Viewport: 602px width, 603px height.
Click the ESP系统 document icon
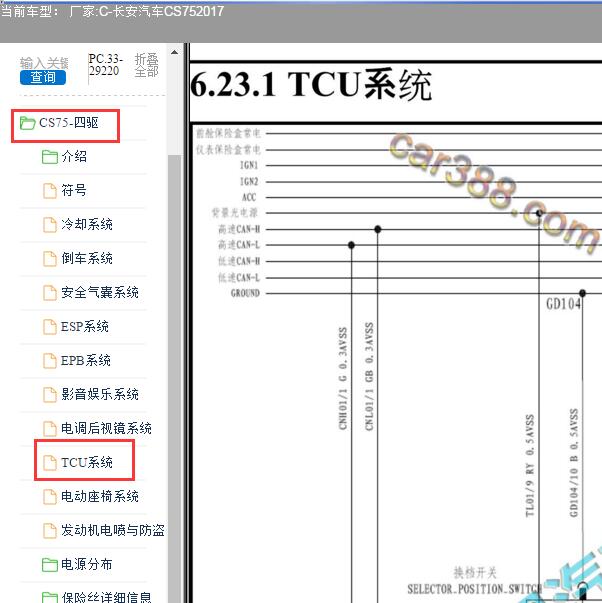[x=50, y=327]
